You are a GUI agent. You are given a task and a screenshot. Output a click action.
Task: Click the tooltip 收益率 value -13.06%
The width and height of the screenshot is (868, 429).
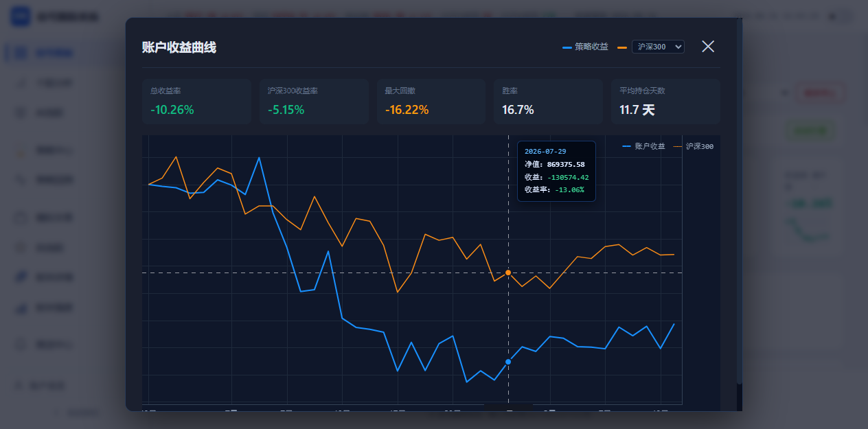pos(569,189)
